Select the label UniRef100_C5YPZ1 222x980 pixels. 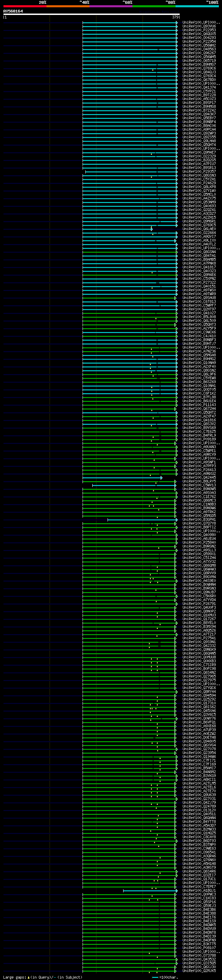[x=199, y=91]
